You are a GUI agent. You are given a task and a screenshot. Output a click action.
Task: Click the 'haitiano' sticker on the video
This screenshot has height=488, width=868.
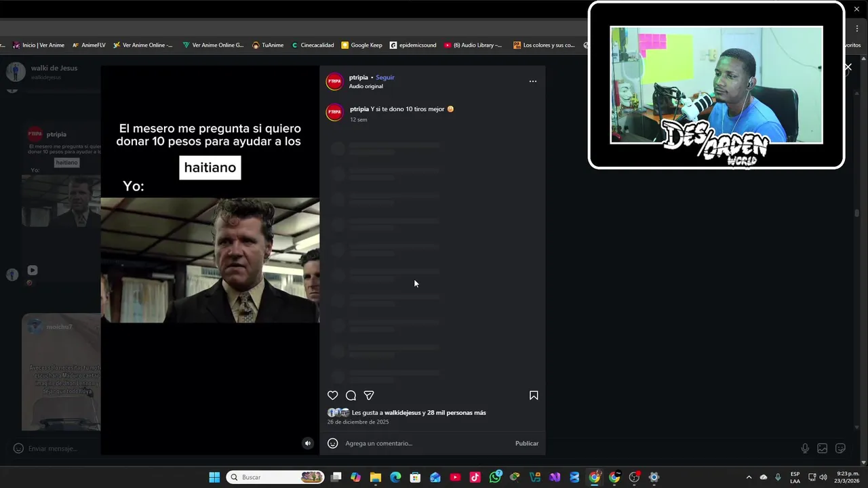210,167
